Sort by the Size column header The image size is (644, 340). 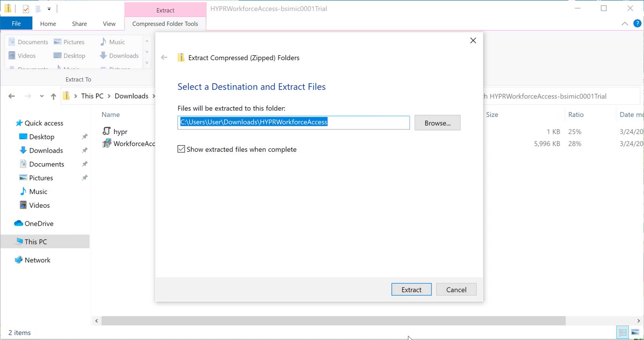(492, 114)
